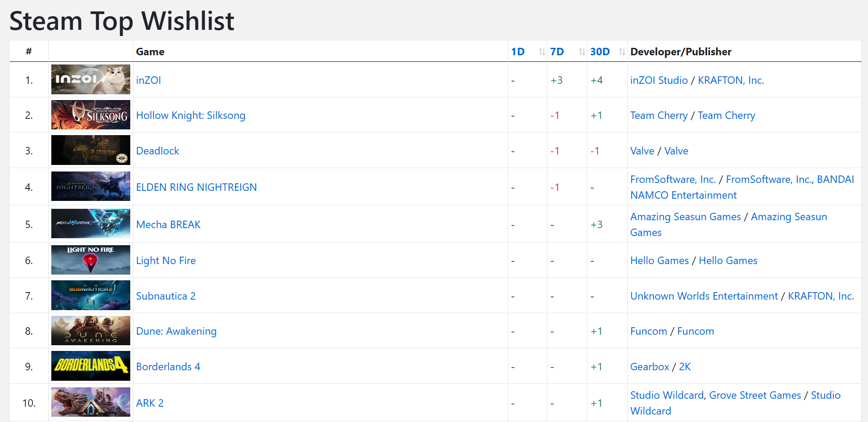
Task: Click the 30D column header
Action: 600,52
